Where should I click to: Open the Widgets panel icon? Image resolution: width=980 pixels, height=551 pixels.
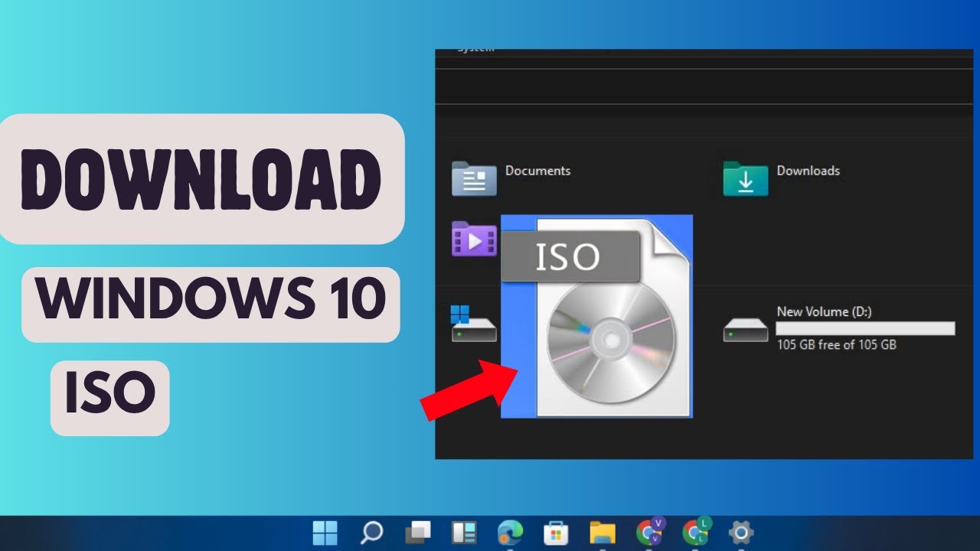click(x=464, y=532)
